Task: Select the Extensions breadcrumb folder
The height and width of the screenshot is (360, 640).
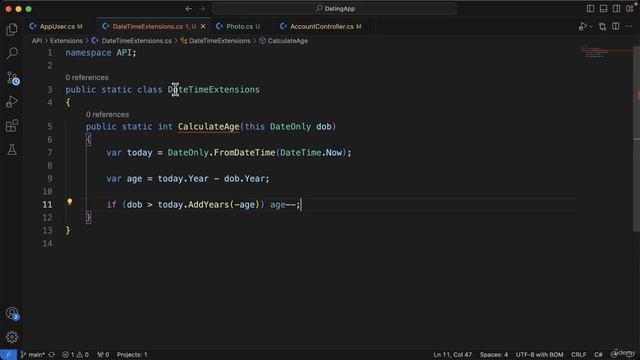Action: 66,41
